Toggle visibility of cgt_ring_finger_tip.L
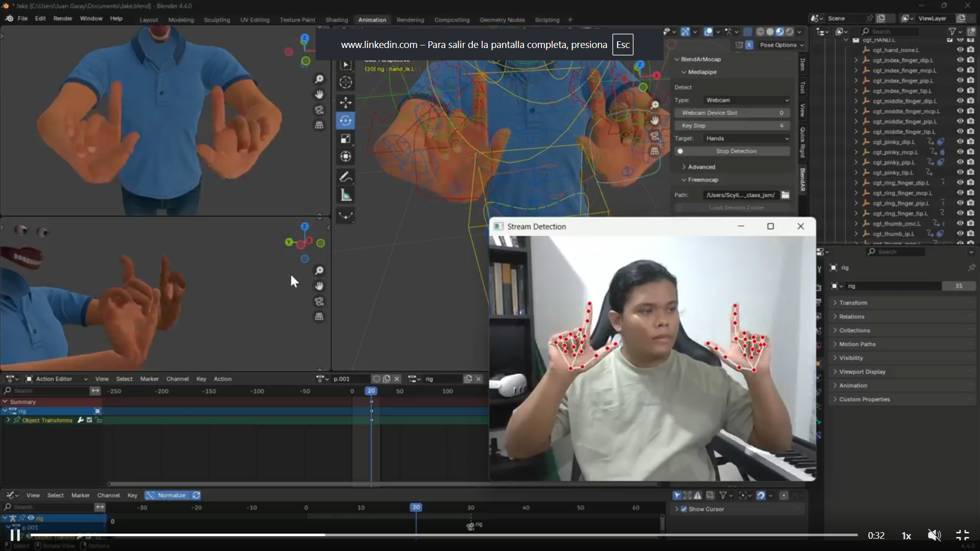Viewport: 980px width, 551px height. (x=960, y=213)
